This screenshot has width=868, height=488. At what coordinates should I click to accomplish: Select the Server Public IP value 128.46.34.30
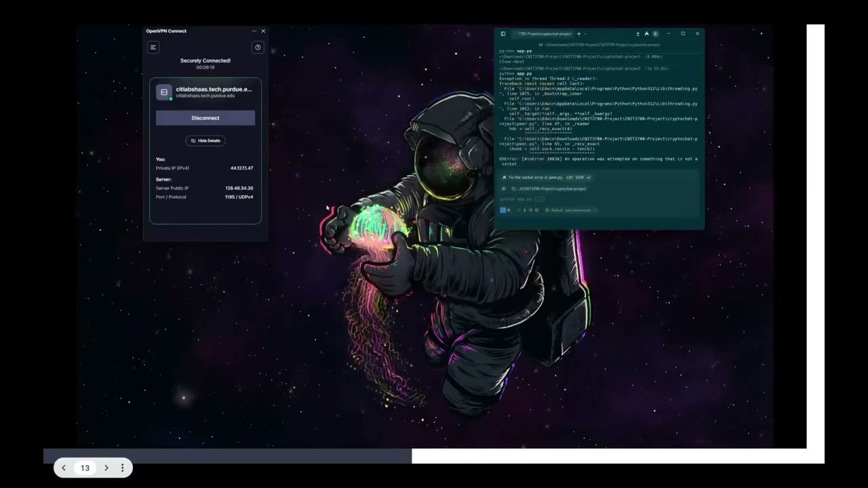pyautogui.click(x=239, y=188)
